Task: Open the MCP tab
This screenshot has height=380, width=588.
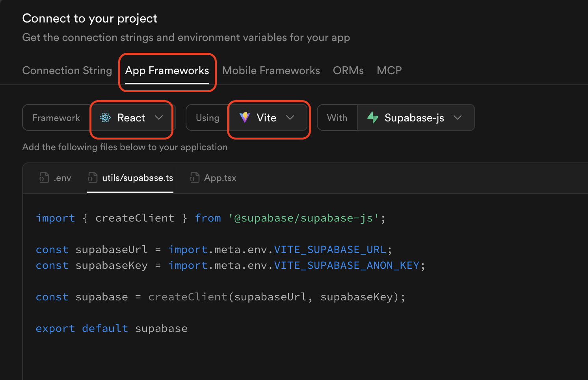Action: coord(389,70)
